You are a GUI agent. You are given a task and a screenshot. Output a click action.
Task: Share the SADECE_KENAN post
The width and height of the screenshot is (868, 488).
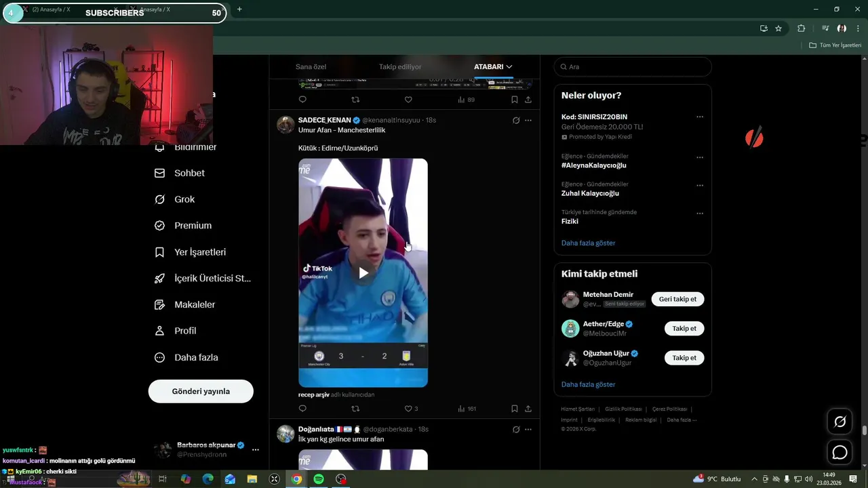[528, 409]
